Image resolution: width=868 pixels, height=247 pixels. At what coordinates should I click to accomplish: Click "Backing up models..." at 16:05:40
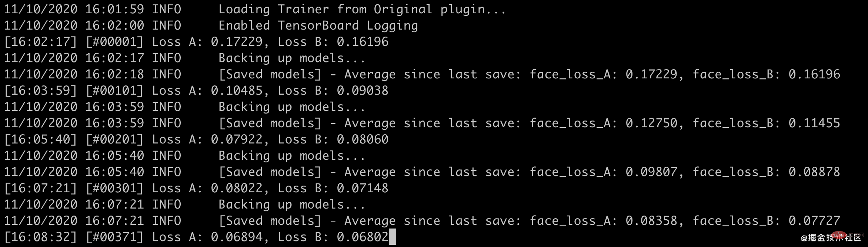coord(292,156)
